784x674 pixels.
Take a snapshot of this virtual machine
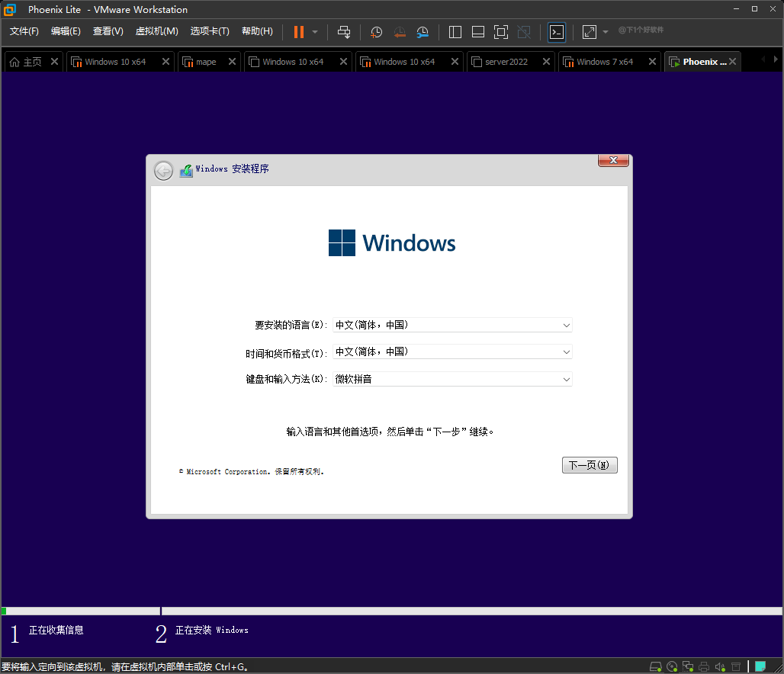(376, 32)
